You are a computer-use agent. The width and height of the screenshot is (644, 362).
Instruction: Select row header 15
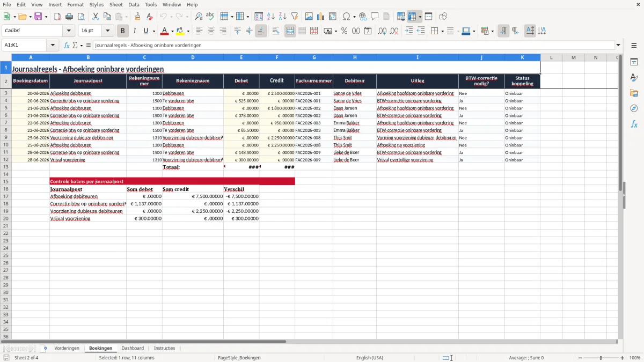click(x=6, y=181)
